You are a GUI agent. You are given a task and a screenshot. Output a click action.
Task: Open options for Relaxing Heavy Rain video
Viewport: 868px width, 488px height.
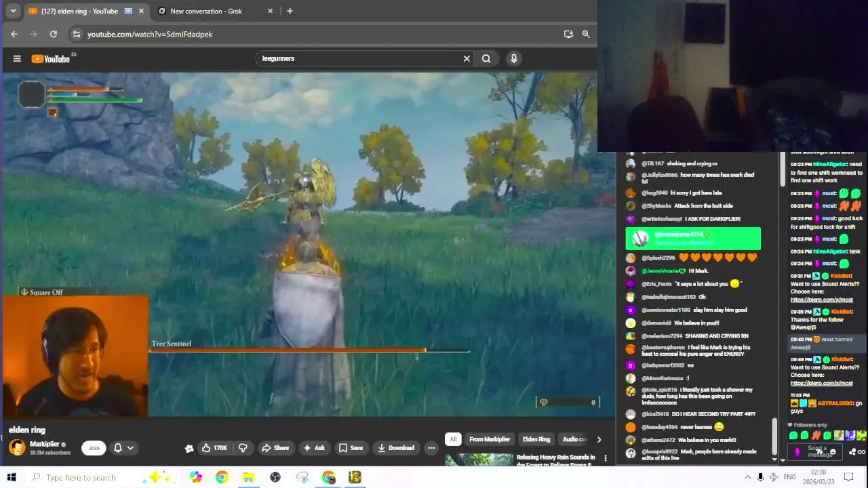(606, 459)
